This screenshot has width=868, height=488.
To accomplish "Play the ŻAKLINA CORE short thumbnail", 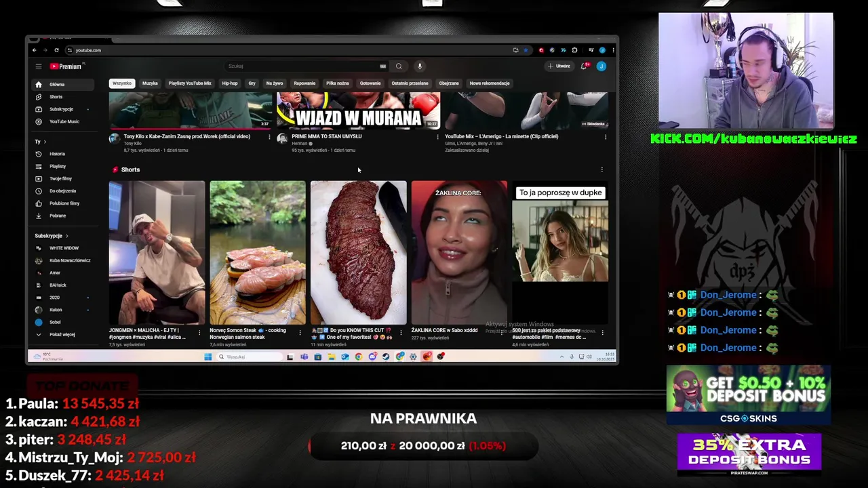I will [459, 253].
